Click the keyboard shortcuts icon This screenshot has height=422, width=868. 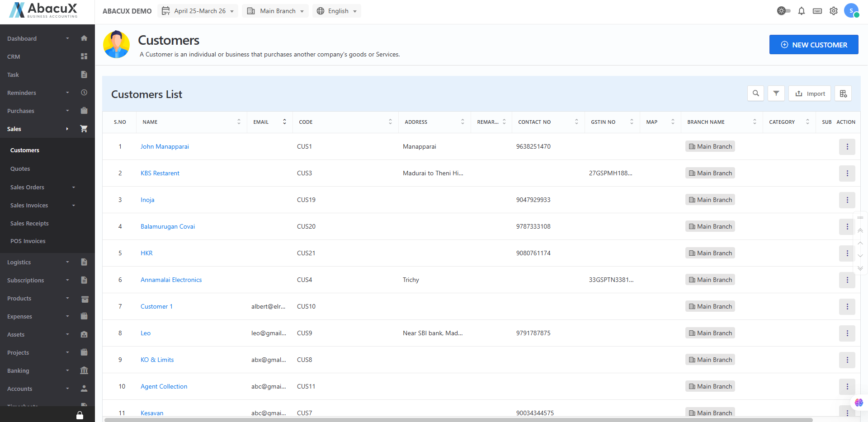pos(817,11)
